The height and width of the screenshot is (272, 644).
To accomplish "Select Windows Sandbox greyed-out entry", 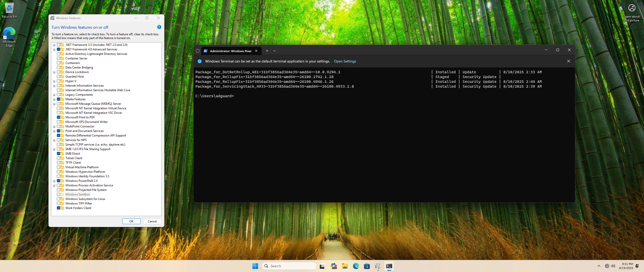I will click(x=77, y=194).
